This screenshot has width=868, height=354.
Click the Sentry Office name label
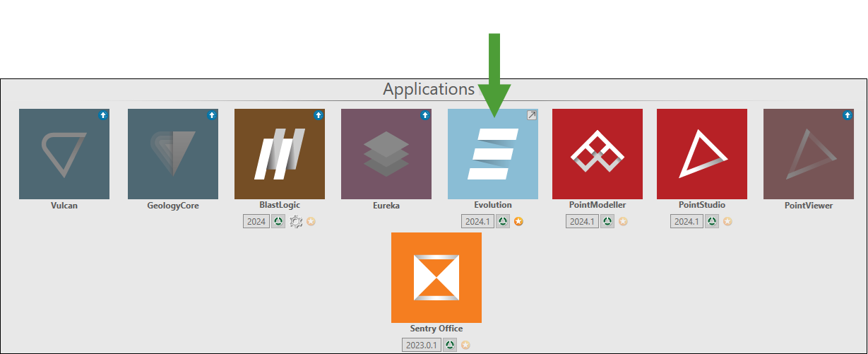pyautogui.click(x=436, y=329)
